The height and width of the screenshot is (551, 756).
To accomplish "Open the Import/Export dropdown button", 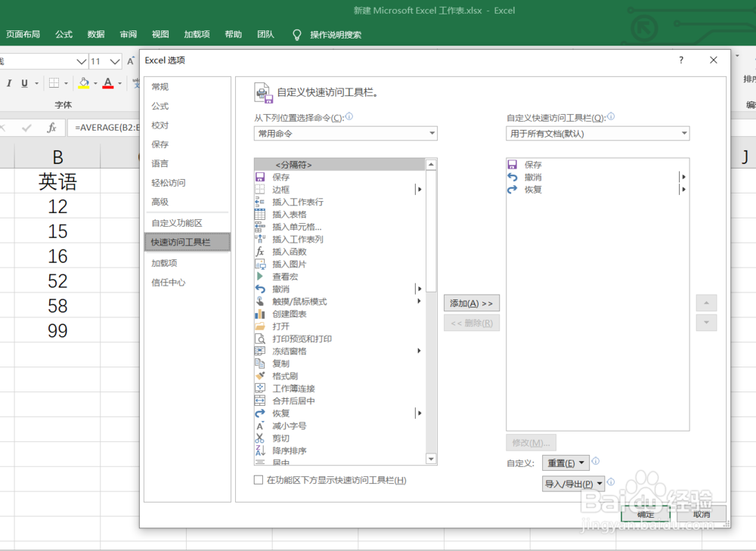I will (573, 484).
